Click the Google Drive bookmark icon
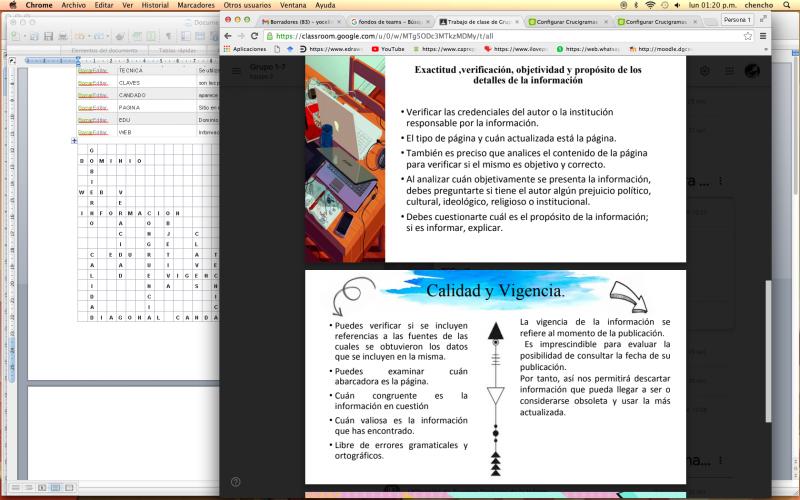800x500 pixels. (290, 49)
